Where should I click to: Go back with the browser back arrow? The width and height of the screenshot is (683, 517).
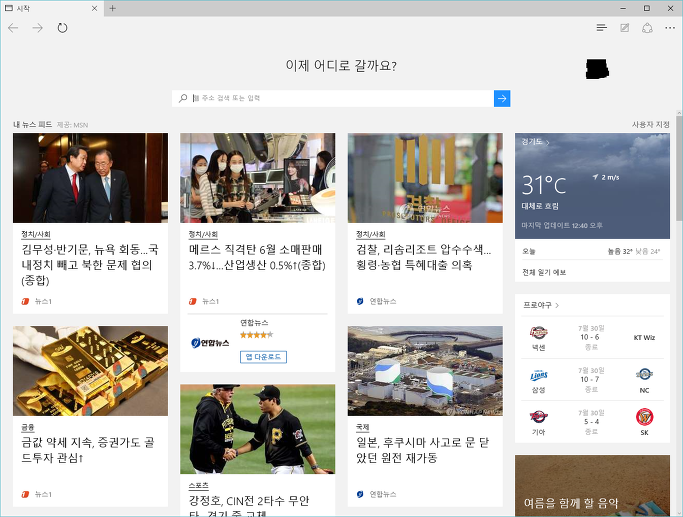click(x=13, y=28)
